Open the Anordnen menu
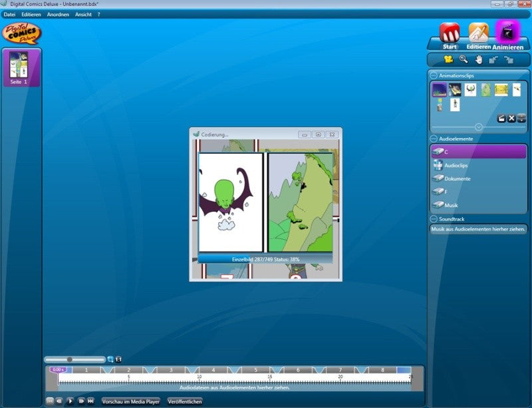The width and height of the screenshot is (532, 408). [58, 14]
